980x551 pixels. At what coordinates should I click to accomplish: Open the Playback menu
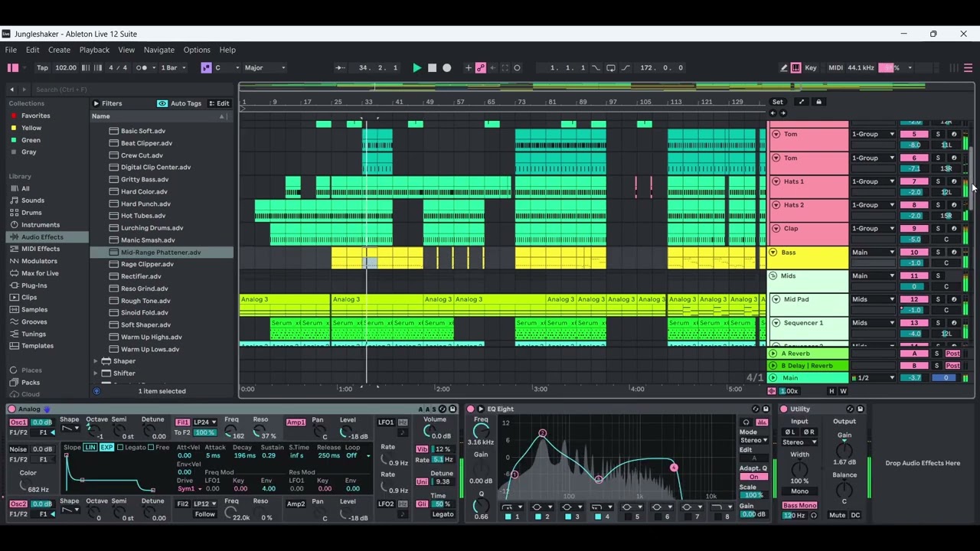[94, 50]
